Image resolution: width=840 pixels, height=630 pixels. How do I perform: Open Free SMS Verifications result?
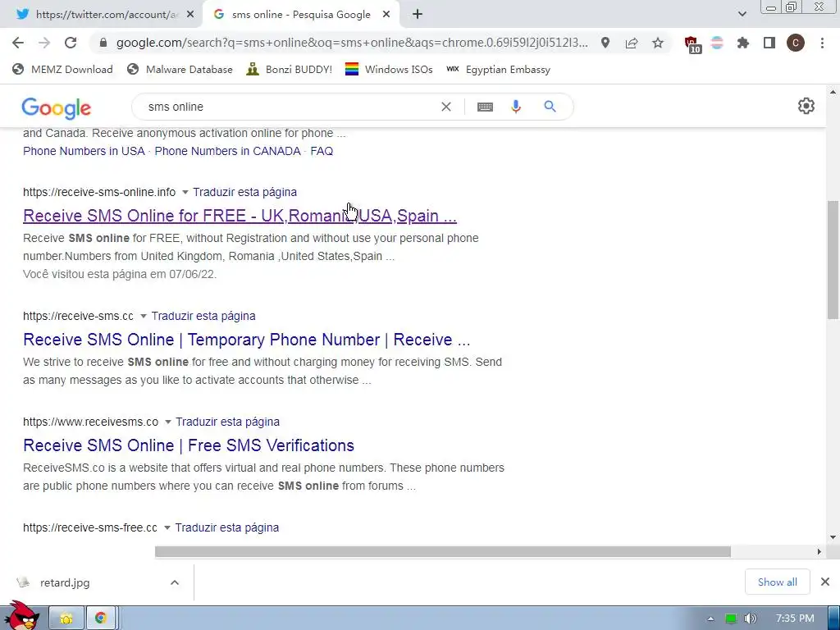coord(189,445)
